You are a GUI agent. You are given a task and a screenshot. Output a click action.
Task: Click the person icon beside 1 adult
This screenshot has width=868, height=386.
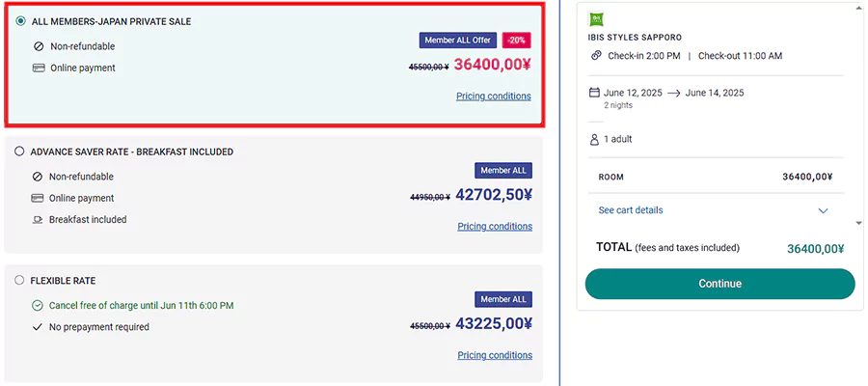point(594,140)
